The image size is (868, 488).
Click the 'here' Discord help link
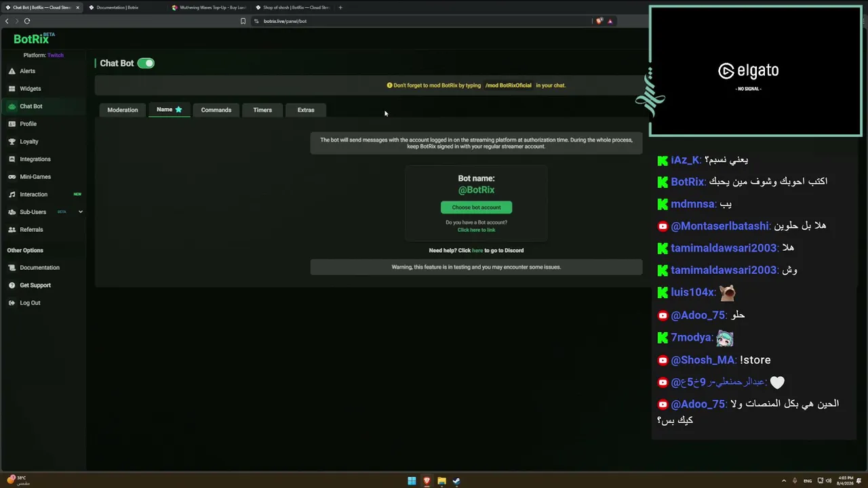[477, 250]
